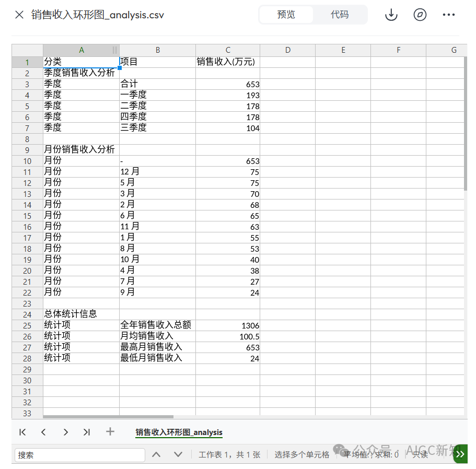Switch to 代码 code mode
Viewport: 476px width, 469px height.
(340, 15)
